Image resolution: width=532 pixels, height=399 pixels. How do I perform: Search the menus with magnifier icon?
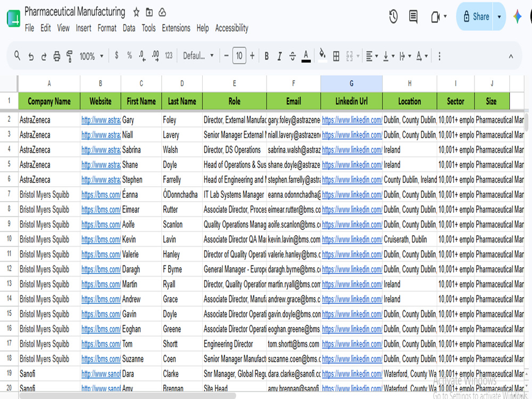17,56
